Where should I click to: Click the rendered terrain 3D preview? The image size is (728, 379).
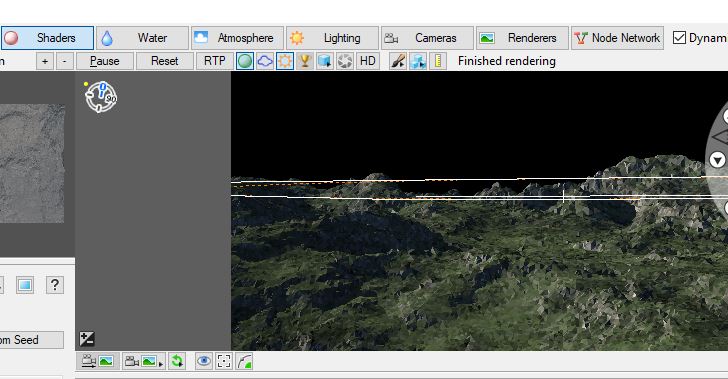(479, 211)
